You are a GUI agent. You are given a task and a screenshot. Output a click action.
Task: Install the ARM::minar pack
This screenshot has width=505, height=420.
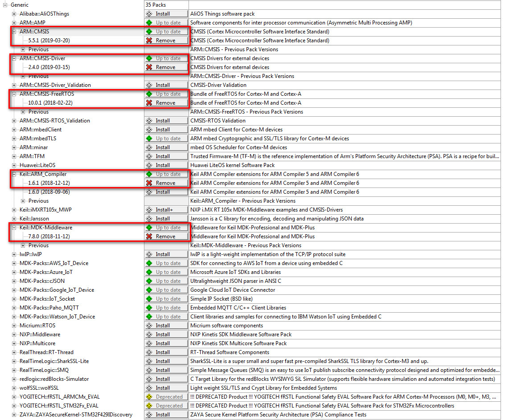(166, 147)
